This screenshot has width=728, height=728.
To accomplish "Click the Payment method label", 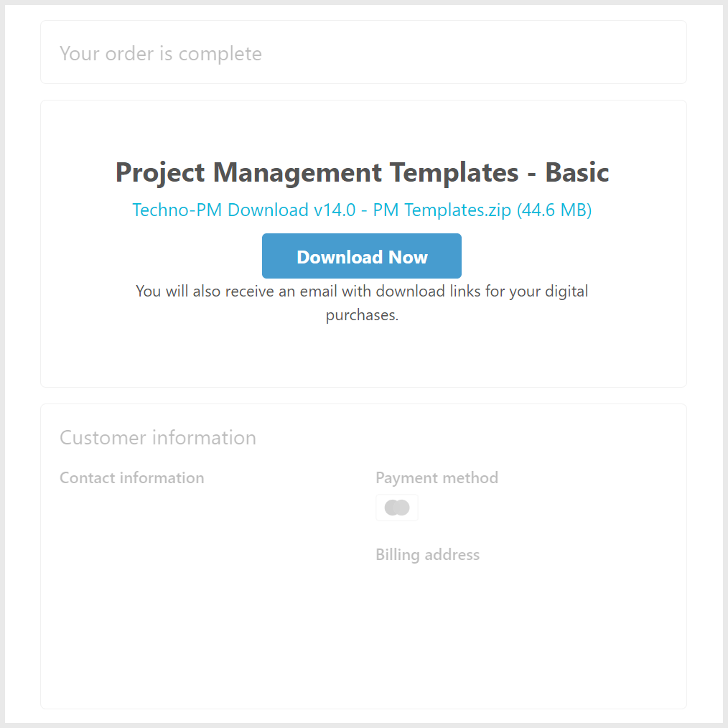I will (x=437, y=477).
